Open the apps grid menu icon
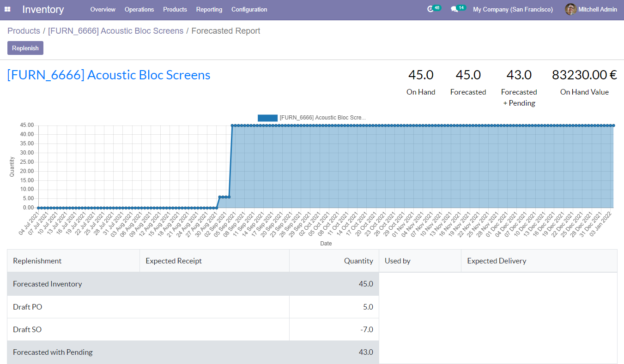 coord(8,9)
